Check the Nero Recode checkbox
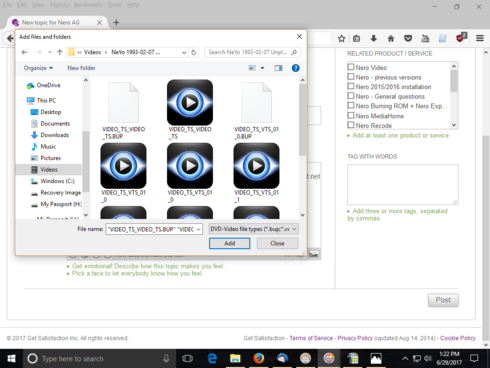490x368 pixels. point(351,125)
